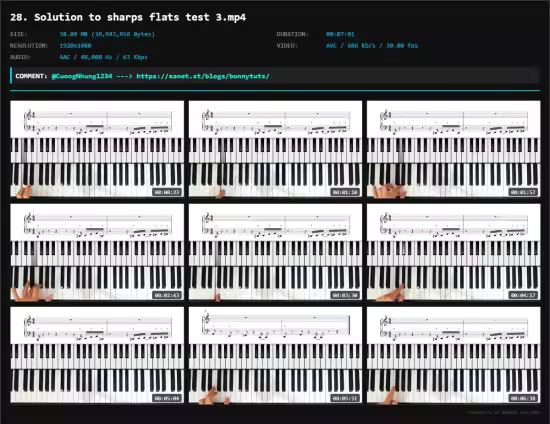Viewport: 550px width, 424px height.
Task: Click the @CuongNhung1234 username in comment
Action: click(x=82, y=76)
